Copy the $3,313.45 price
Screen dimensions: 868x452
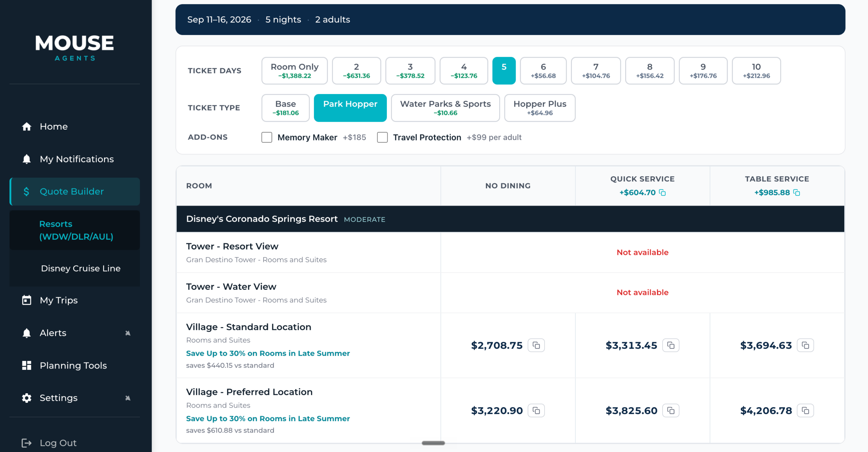[x=671, y=345]
